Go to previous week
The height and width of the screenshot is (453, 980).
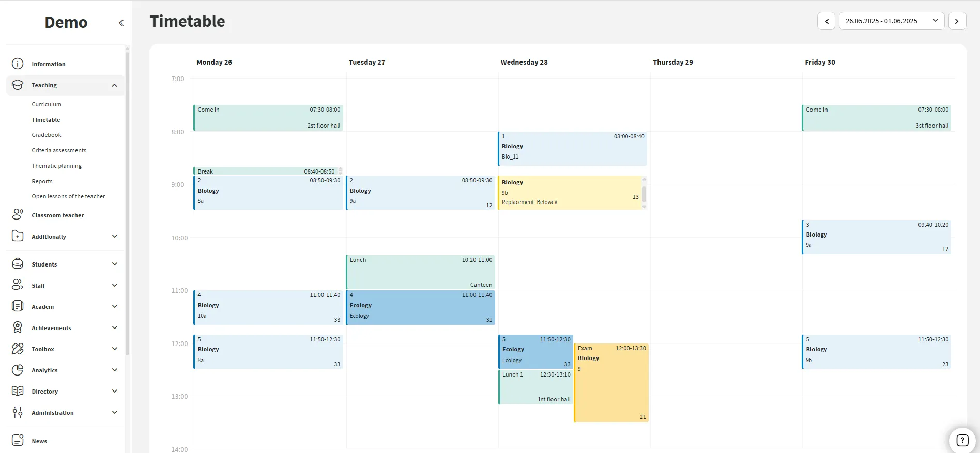click(x=826, y=21)
